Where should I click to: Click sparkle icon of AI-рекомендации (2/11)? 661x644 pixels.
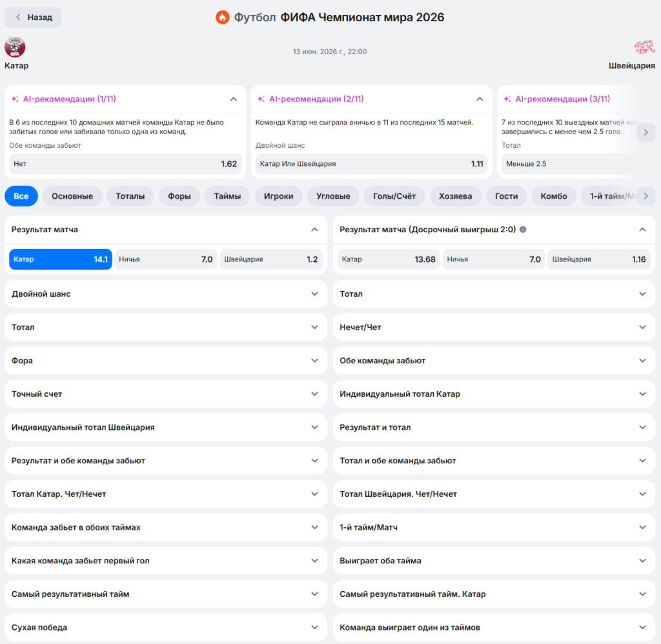[261, 99]
